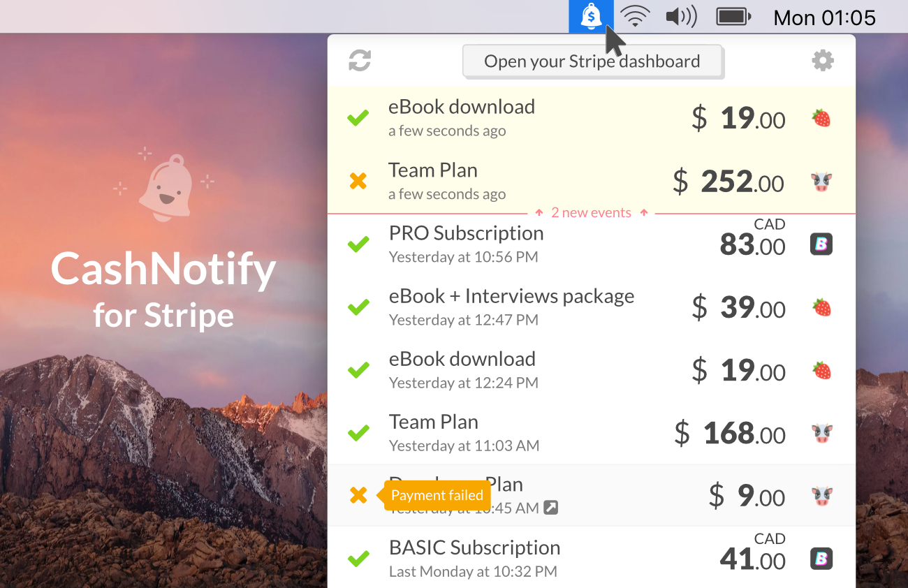Open your Stripe dashboard
The image size is (908, 588).
(592, 61)
